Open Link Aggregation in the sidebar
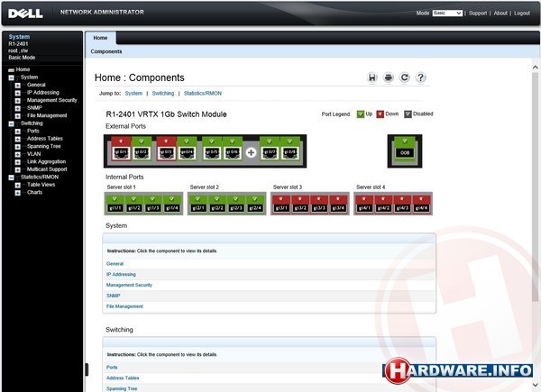The image size is (541, 392). coord(46,161)
